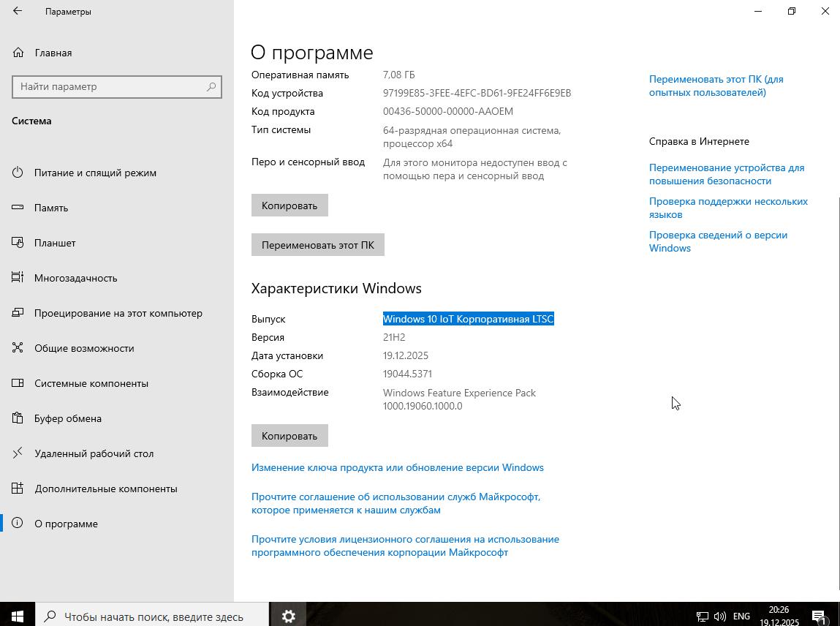
Task: Go back using the arrow icon
Action: click(x=18, y=11)
